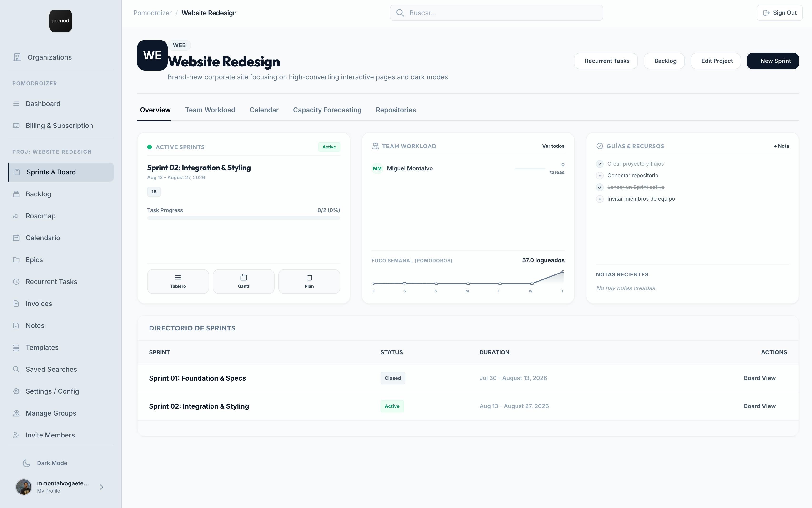Check 'Invitar miembros de equipo' guide item
This screenshot has height=508, width=812.
click(x=600, y=199)
